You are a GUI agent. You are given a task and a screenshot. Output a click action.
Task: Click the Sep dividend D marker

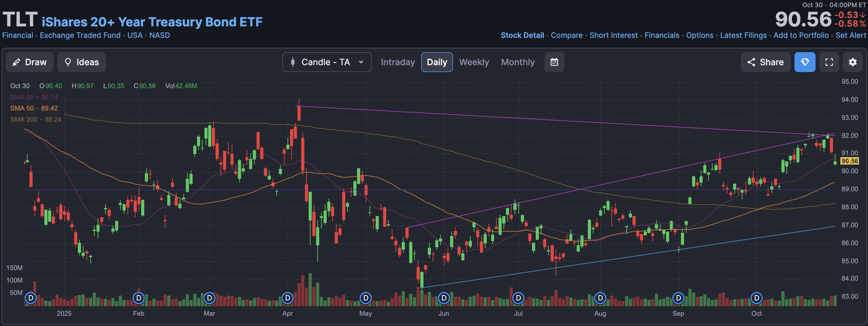pyautogui.click(x=678, y=298)
